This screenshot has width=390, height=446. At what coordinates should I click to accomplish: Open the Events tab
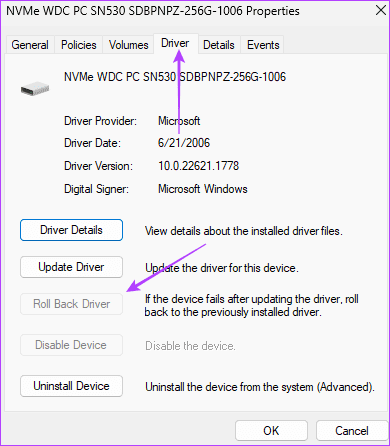click(263, 45)
